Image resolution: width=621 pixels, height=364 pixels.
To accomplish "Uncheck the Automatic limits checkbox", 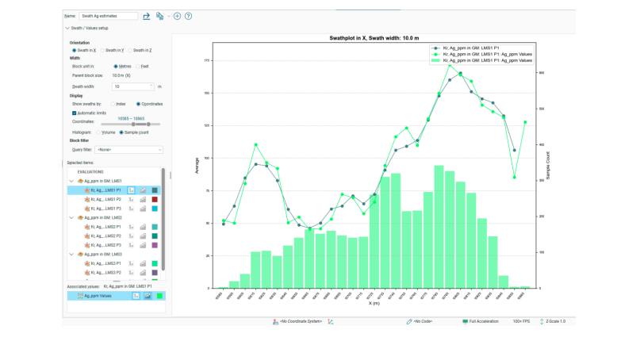I will (x=74, y=113).
